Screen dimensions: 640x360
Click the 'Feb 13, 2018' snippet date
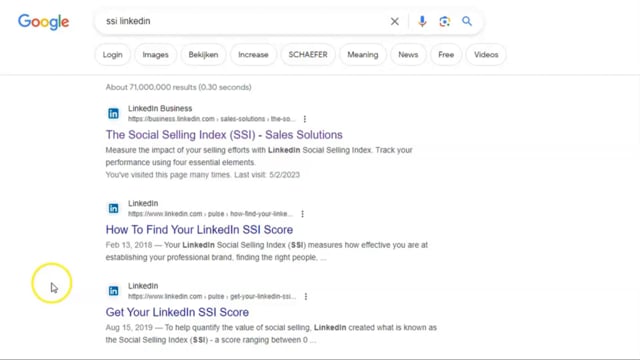click(x=129, y=245)
